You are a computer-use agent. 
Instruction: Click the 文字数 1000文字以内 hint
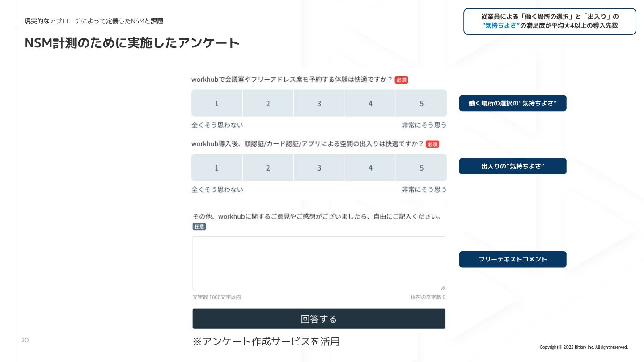[x=217, y=297]
